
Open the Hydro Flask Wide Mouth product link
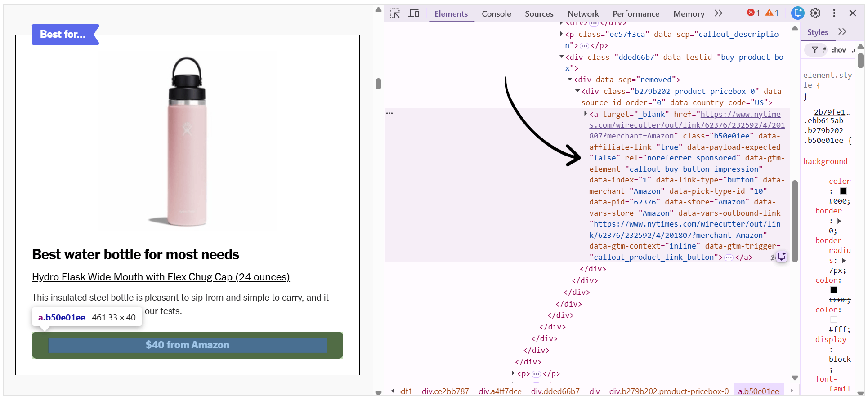point(161,277)
